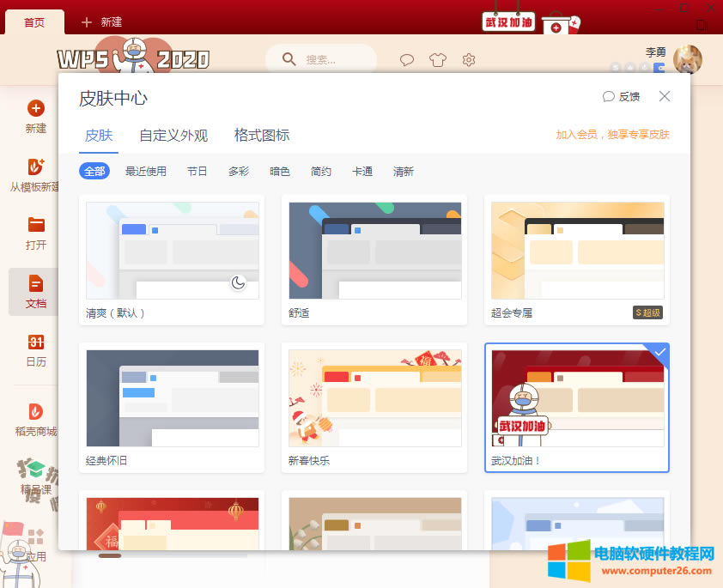The image size is (723, 588).
Task: Toggle night mode on the 清爽(默认) skin
Action: pyautogui.click(x=240, y=282)
